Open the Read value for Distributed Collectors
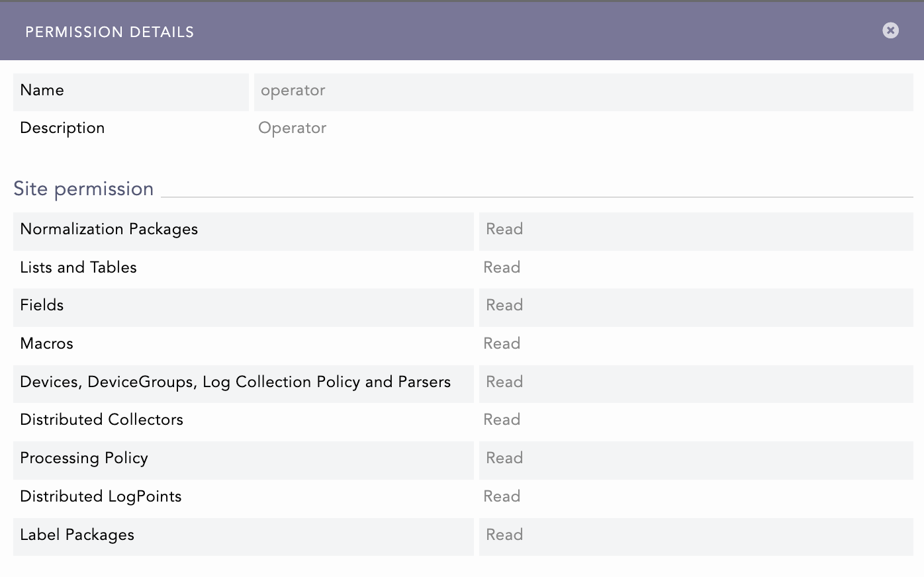 pyautogui.click(x=695, y=421)
